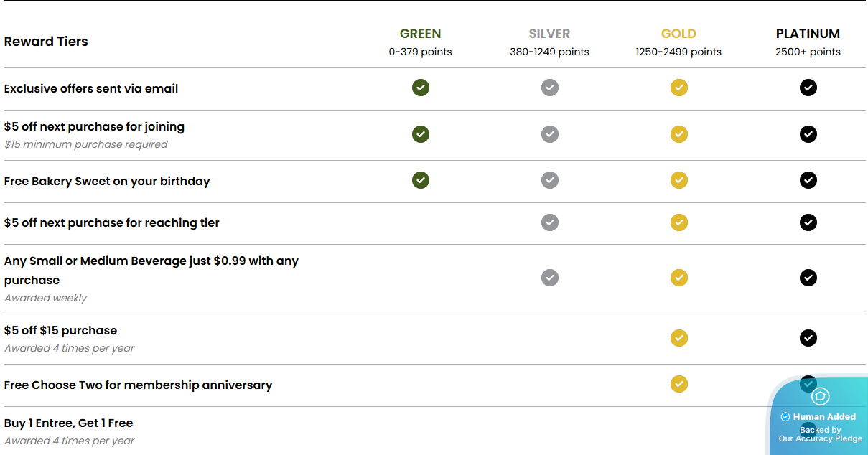Click the shield icon in accuracy badge
This screenshot has width=868, height=455.
click(x=821, y=396)
